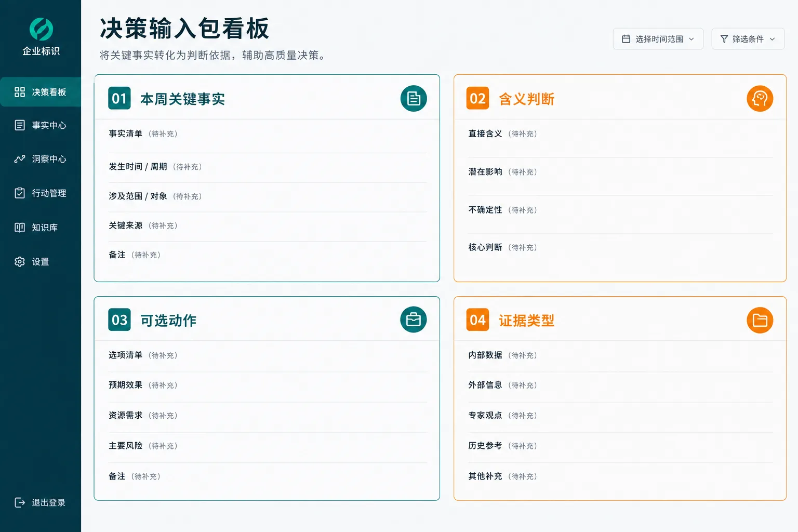
Task: Select the 其他补充 row
Action: click(x=620, y=476)
